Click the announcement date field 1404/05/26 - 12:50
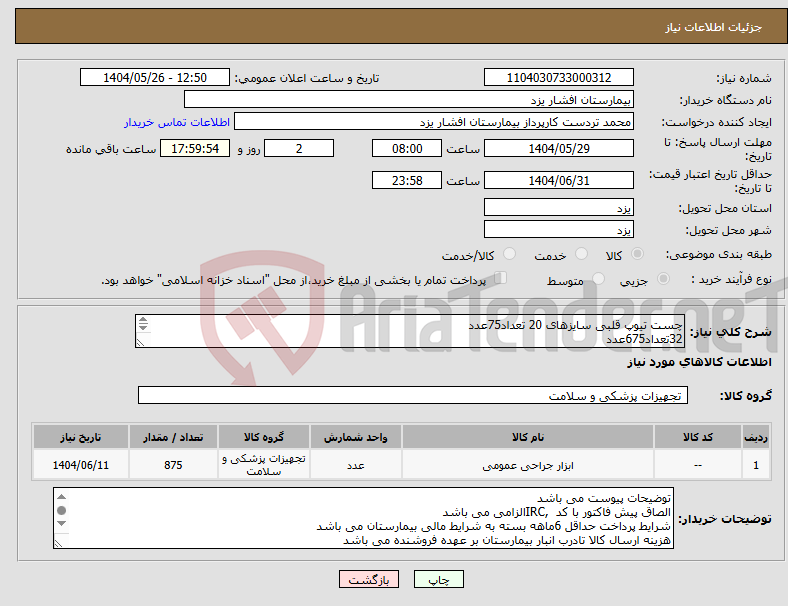Viewport: 788px width, 606px height. click(x=155, y=78)
